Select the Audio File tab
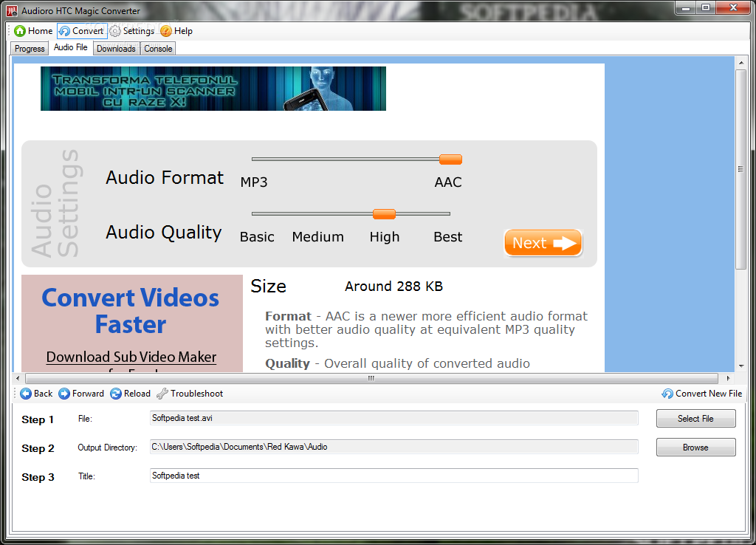The height and width of the screenshot is (545, 756). tap(70, 47)
